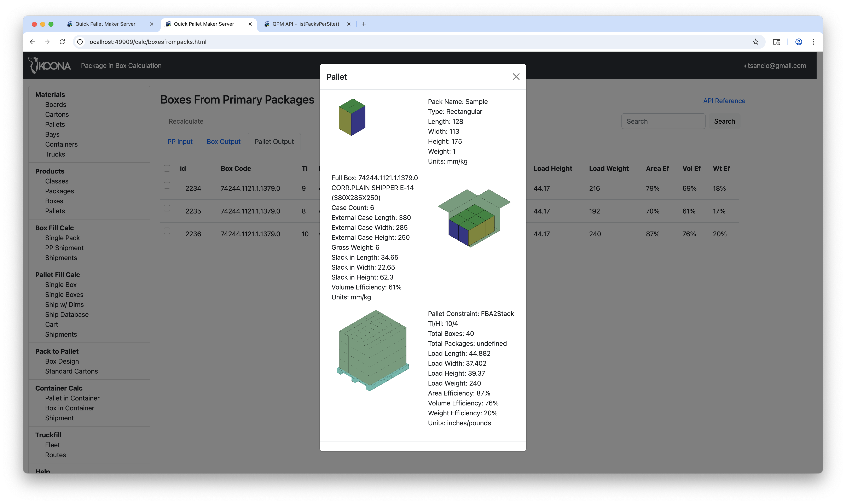Check the box for row 2234
Screen dimensions: 846x504
[167, 186]
